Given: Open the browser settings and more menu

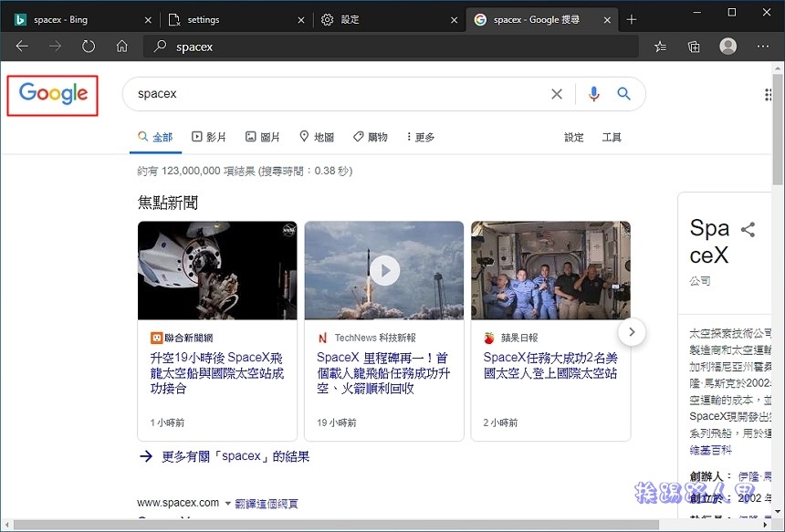Looking at the screenshot, I should point(763,47).
